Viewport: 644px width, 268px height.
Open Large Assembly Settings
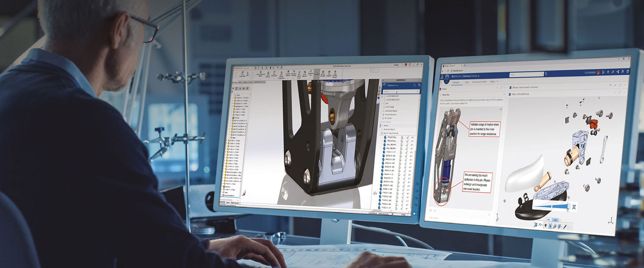[x=335, y=75]
